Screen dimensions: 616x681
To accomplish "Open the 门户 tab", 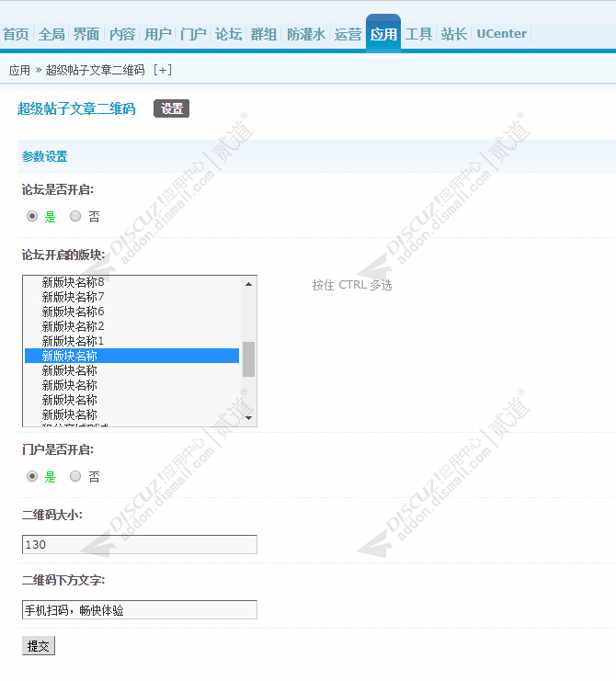I will 193,34.
